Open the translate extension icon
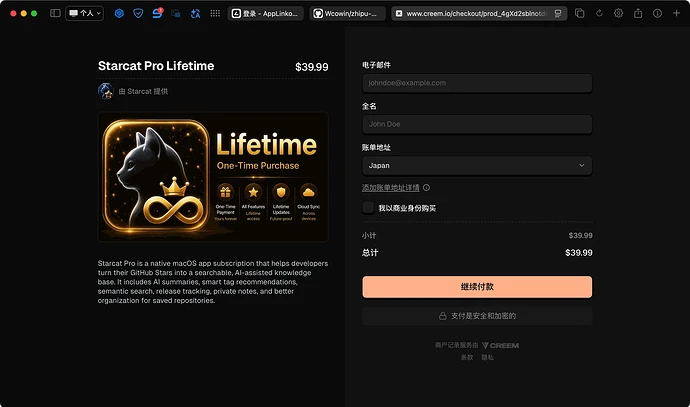This screenshot has height=407, width=690. tap(195, 14)
